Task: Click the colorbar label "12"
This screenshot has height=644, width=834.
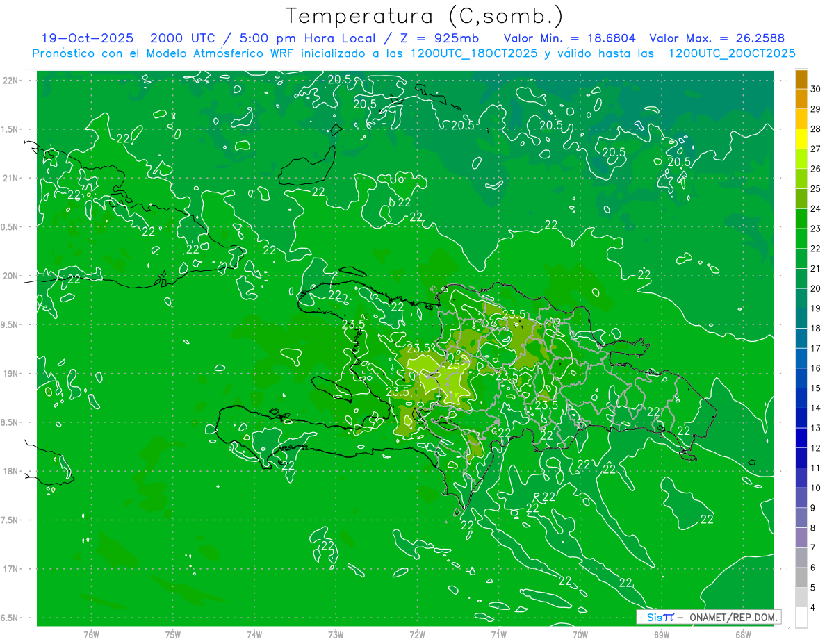Action: click(815, 448)
